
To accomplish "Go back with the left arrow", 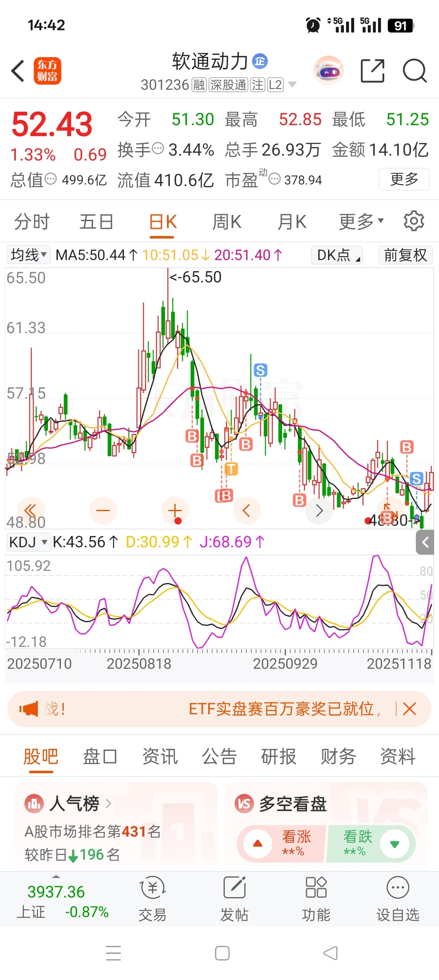I will tap(18, 71).
